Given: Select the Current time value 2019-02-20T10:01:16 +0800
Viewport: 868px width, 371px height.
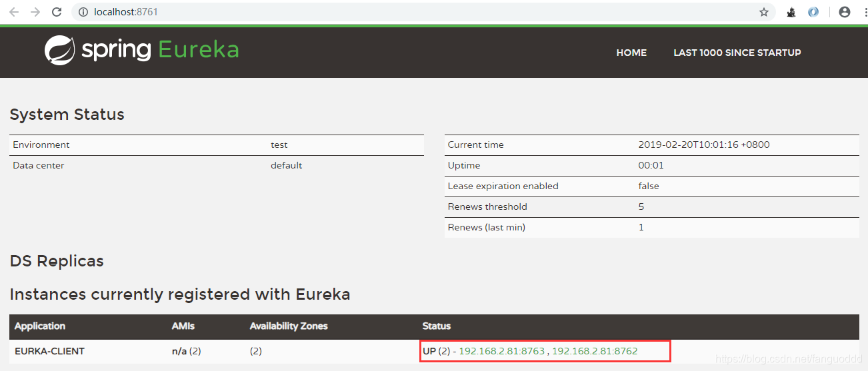Looking at the screenshot, I should 704,145.
